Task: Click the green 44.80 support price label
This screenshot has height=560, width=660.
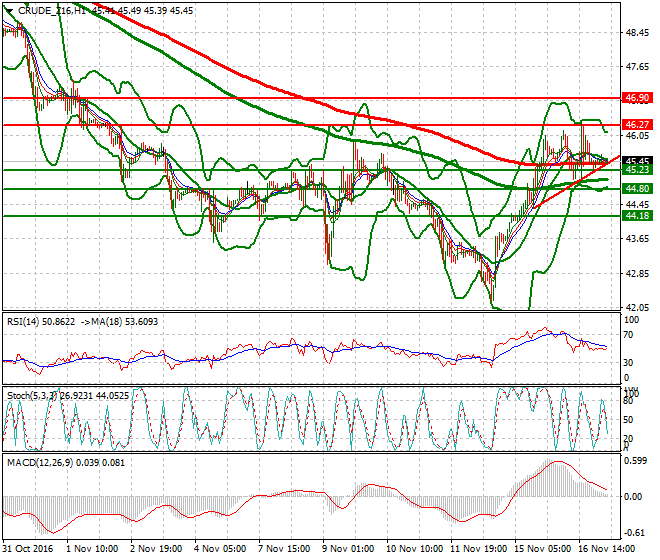Action: point(637,189)
